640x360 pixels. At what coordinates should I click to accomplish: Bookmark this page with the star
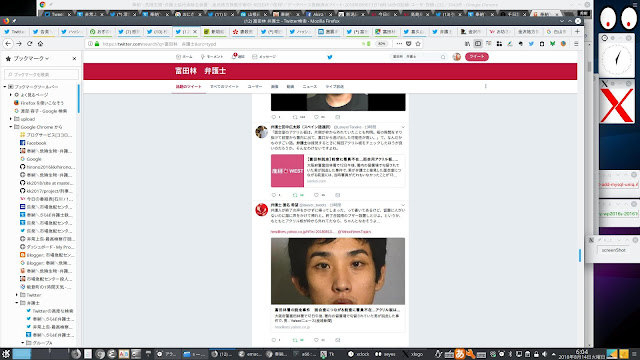point(418,44)
